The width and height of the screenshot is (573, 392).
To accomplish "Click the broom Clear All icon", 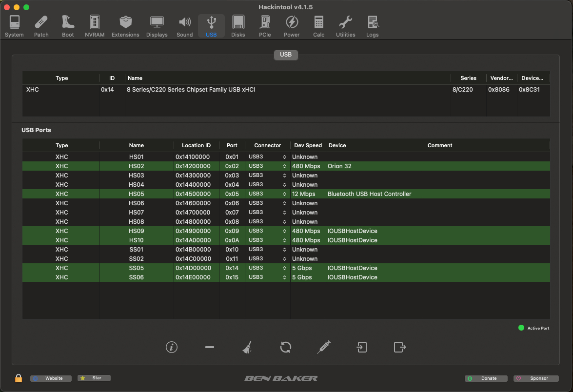I will tap(247, 347).
